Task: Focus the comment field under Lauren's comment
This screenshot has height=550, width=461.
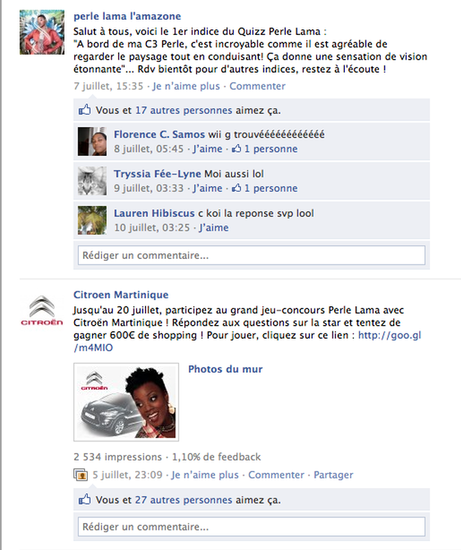Action: click(x=252, y=255)
